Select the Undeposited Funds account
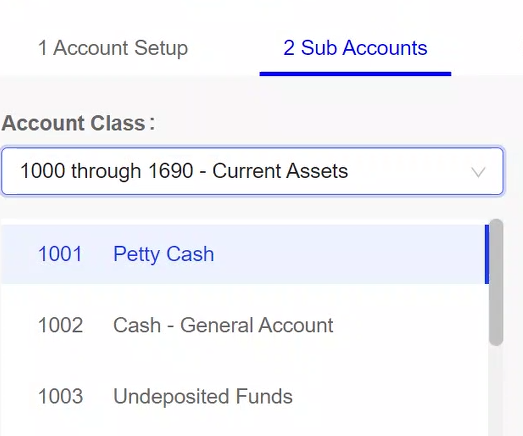523x436 pixels. pyautogui.click(x=244, y=396)
